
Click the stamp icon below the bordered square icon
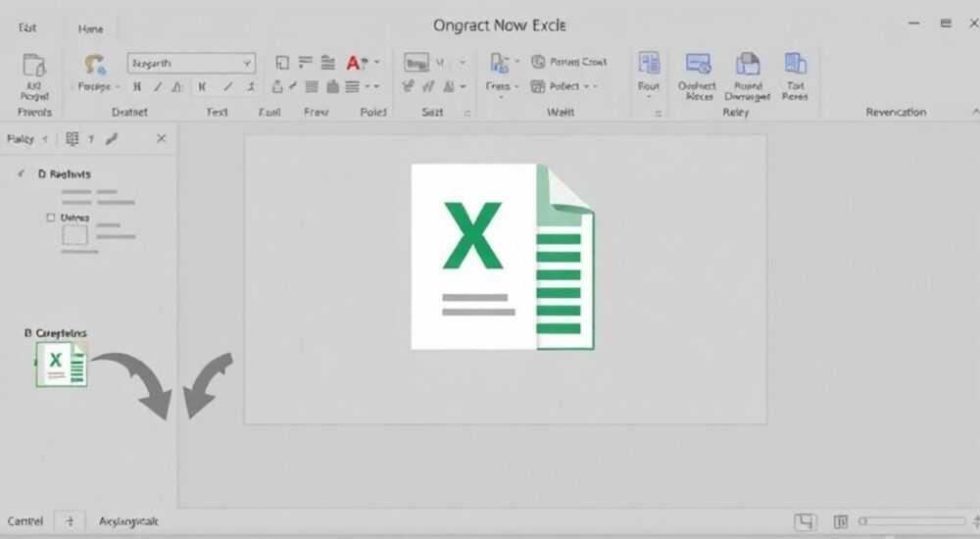click(277, 86)
